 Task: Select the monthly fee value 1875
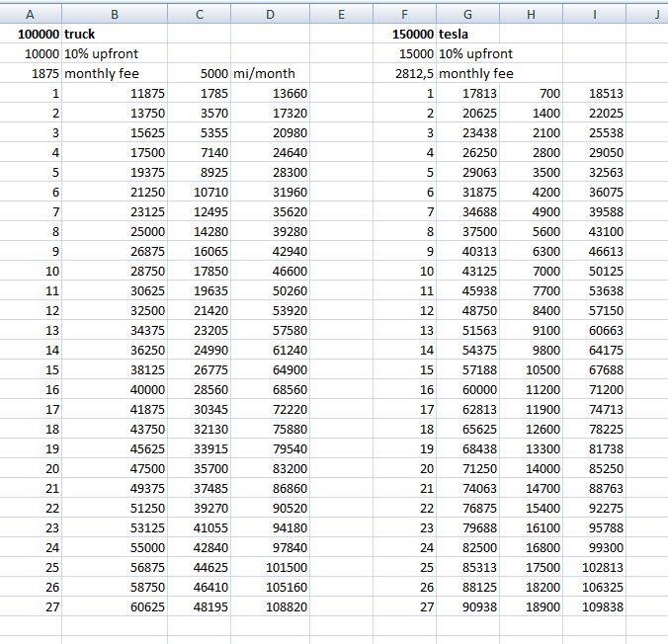pyautogui.click(x=31, y=73)
